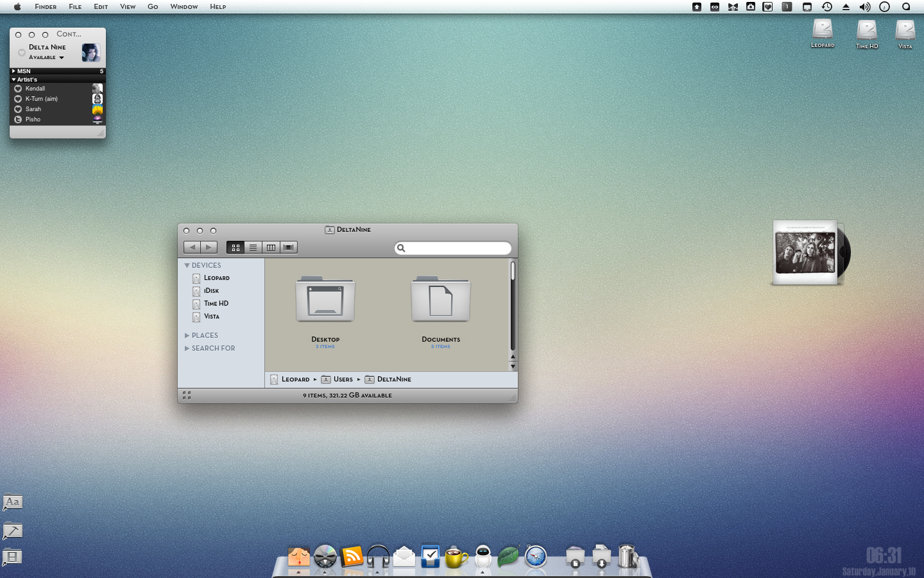
Task: Open the Time HD drive on desktop
Action: [x=867, y=34]
